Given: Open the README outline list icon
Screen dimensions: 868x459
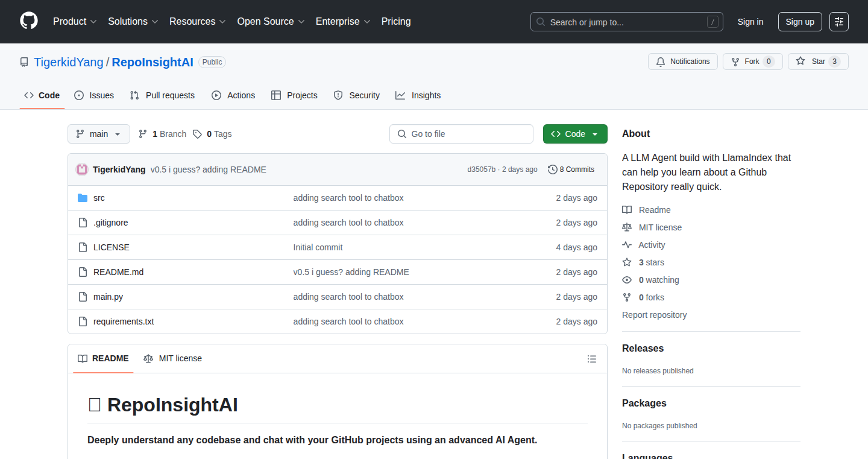Looking at the screenshot, I should 592,359.
